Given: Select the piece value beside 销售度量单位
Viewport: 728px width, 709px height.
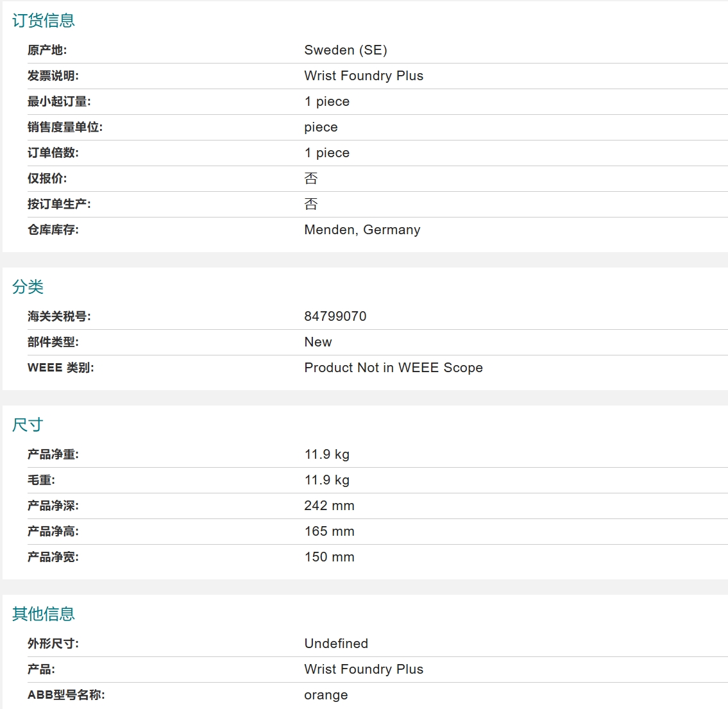Looking at the screenshot, I should tap(321, 127).
